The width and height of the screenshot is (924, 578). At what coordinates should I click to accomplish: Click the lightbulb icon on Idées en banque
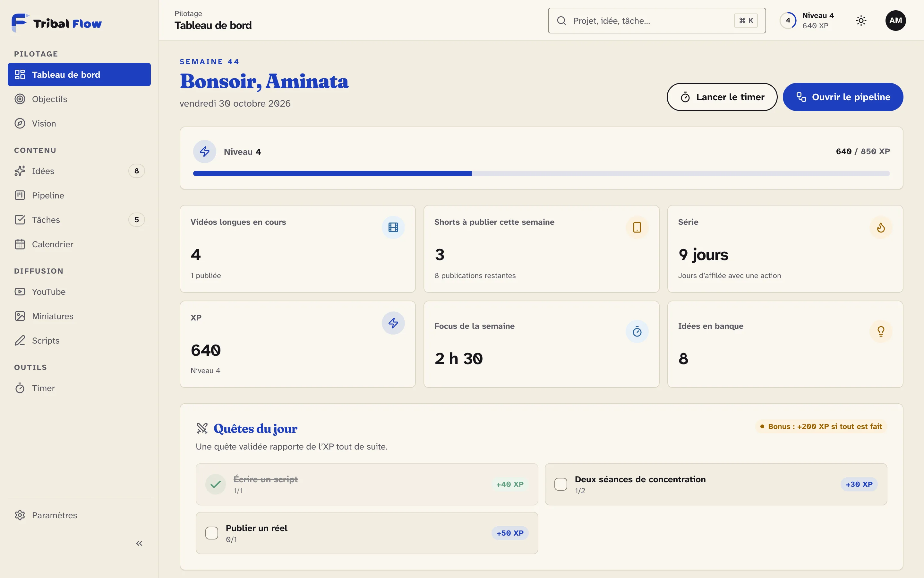(x=881, y=331)
